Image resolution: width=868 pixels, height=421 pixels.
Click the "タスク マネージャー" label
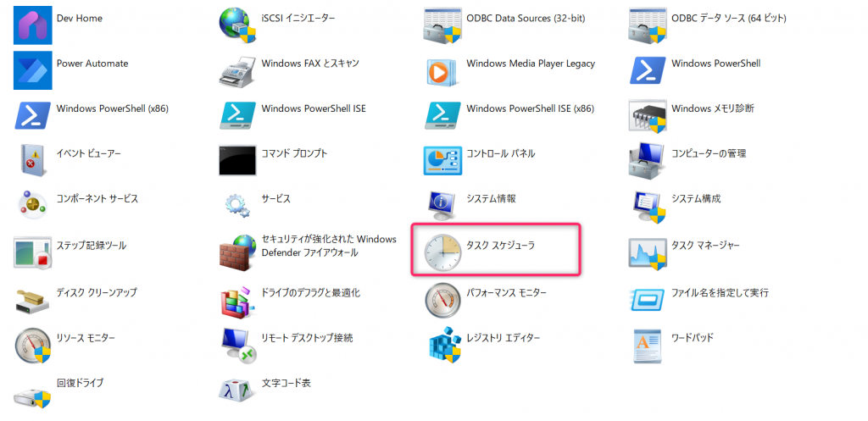point(705,245)
